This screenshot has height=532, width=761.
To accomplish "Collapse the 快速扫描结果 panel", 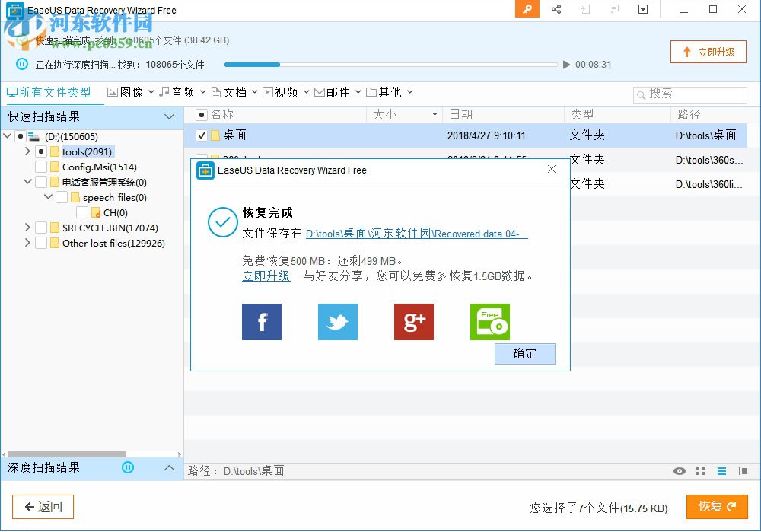I will pyautogui.click(x=169, y=117).
